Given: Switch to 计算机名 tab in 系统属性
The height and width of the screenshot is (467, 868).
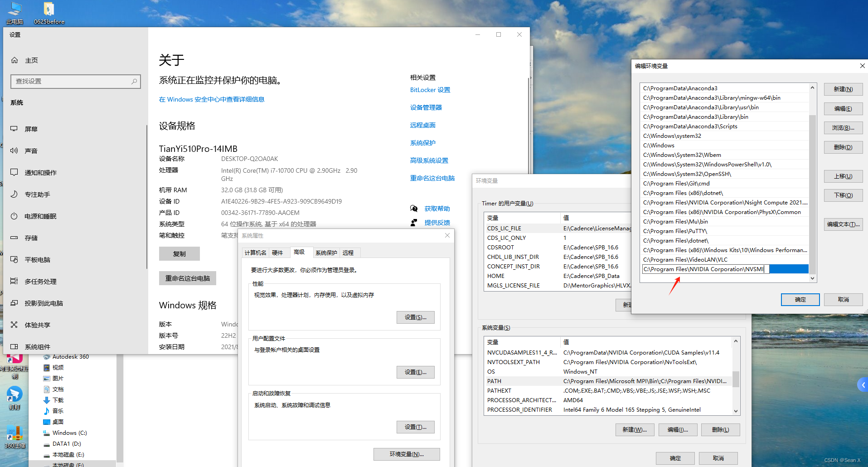Looking at the screenshot, I should tap(255, 253).
